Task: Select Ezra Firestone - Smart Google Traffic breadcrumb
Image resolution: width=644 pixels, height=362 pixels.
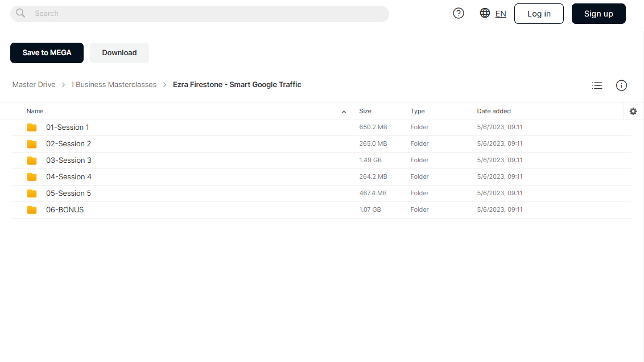Action: [x=237, y=85]
